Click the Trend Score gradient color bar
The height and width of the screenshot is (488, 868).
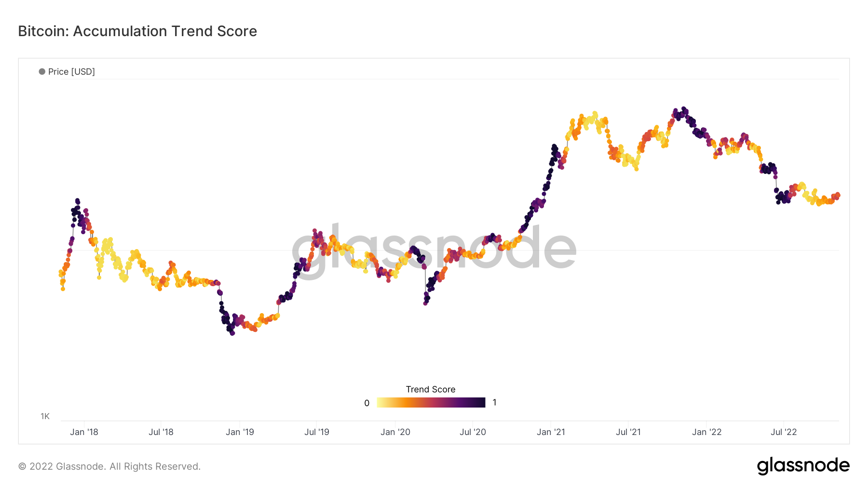click(431, 403)
